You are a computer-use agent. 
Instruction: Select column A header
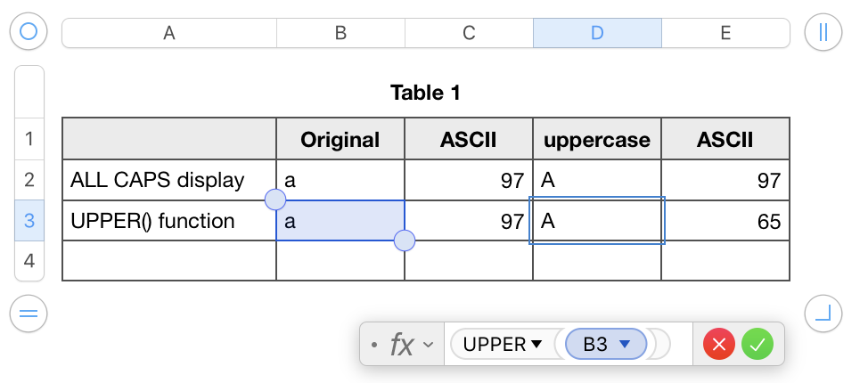click(169, 33)
